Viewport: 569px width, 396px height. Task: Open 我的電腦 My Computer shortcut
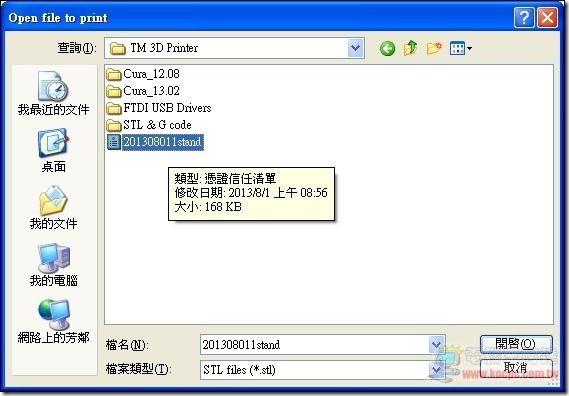(53, 265)
